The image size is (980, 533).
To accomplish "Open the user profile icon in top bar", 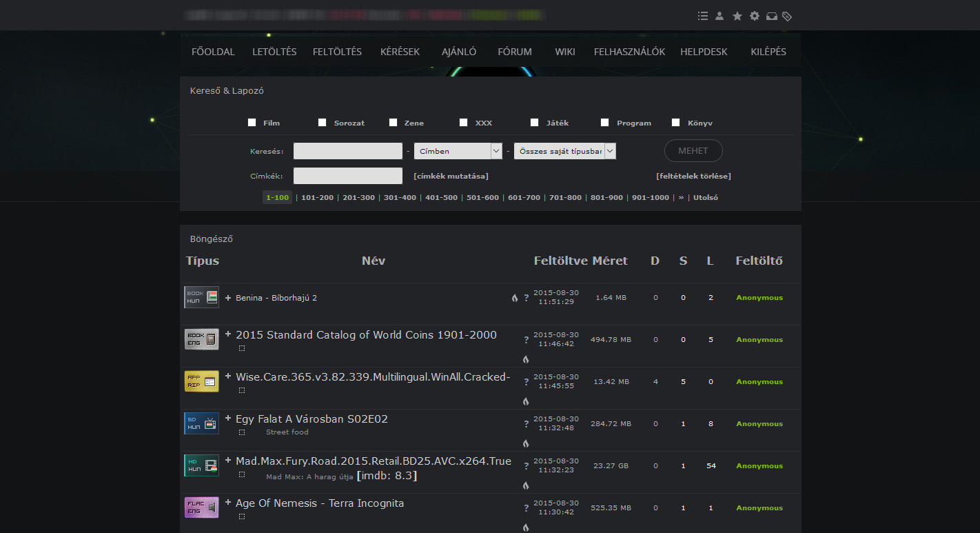I will [719, 16].
